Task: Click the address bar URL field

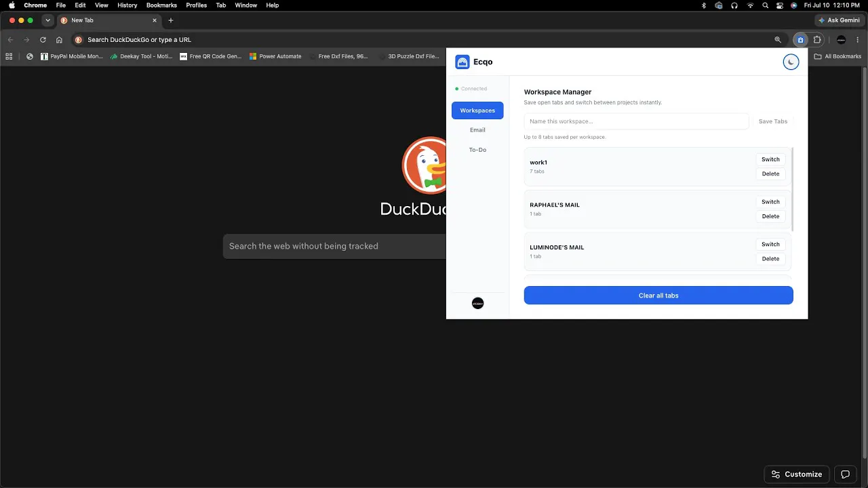Action: point(427,39)
